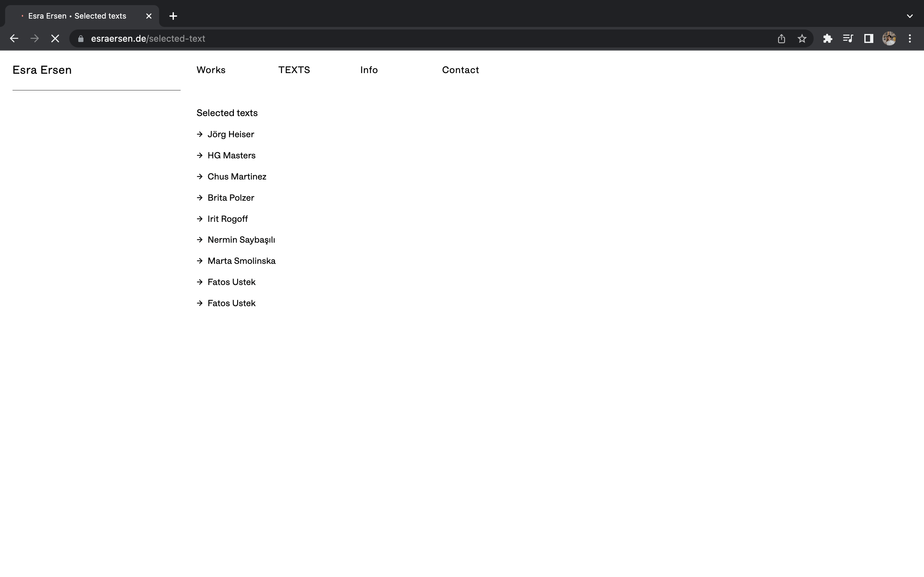
Task: Open the Info navigation menu item
Action: (369, 70)
